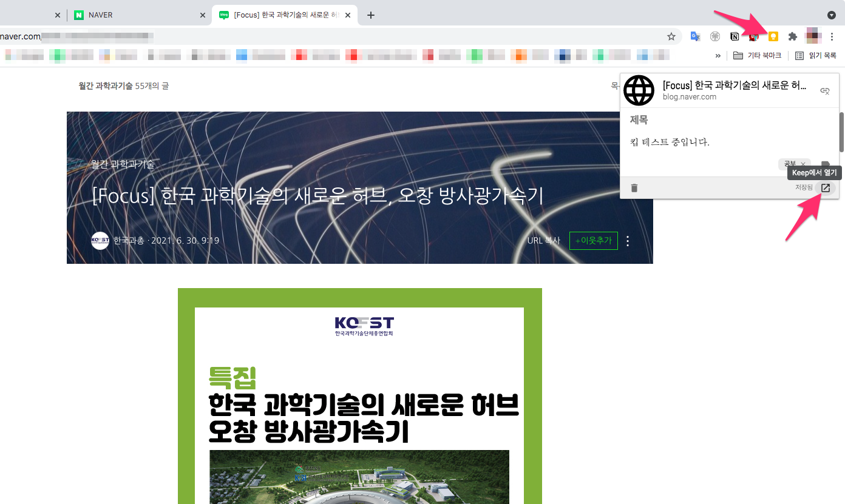This screenshot has width=845, height=504.
Task: Click the KOFST logo in the article image
Action: point(364,326)
